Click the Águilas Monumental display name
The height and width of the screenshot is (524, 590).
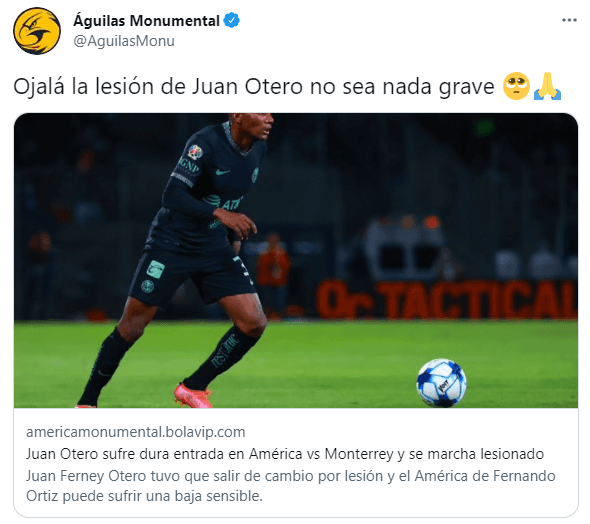pos(146,21)
